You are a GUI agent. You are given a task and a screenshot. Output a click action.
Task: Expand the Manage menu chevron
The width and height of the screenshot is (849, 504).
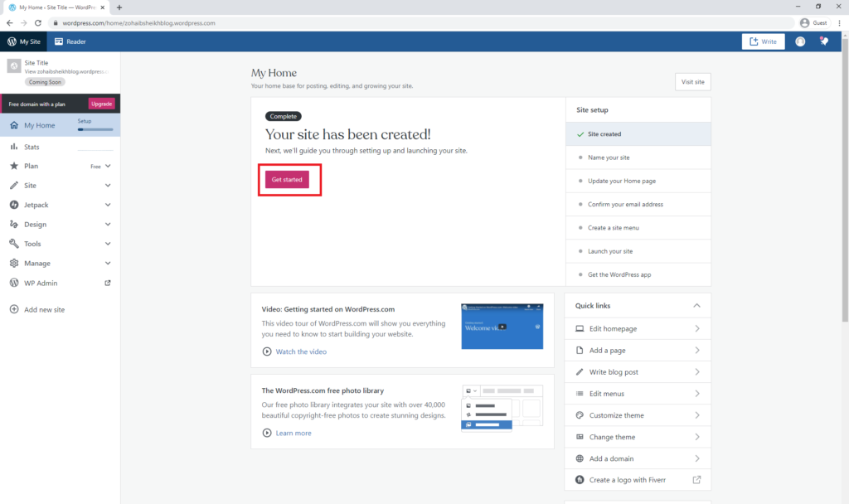(x=108, y=263)
